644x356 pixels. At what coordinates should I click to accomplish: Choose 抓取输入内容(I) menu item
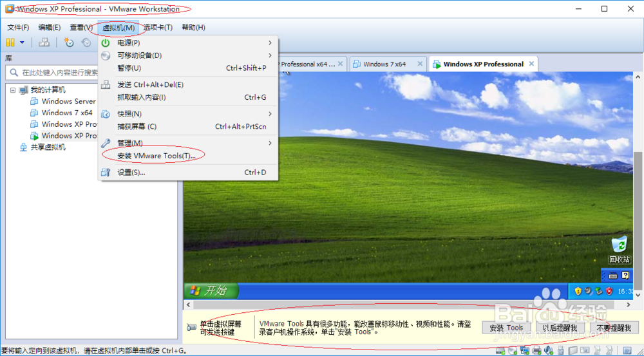(x=188, y=97)
